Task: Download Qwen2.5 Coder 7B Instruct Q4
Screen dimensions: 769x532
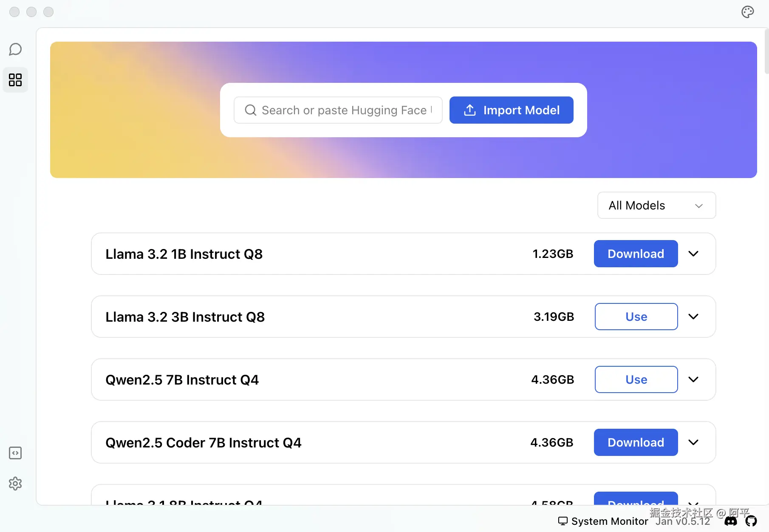Action: tap(636, 442)
